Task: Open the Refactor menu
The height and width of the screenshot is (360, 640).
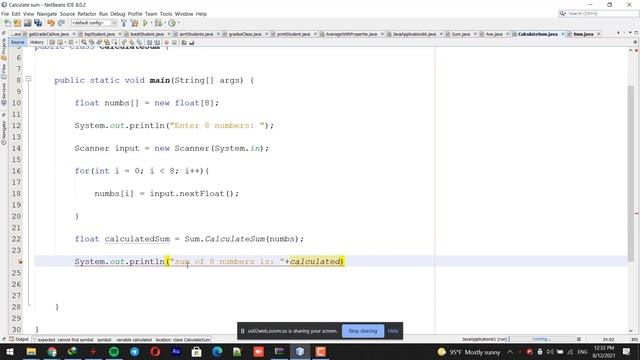Action: coord(87,14)
